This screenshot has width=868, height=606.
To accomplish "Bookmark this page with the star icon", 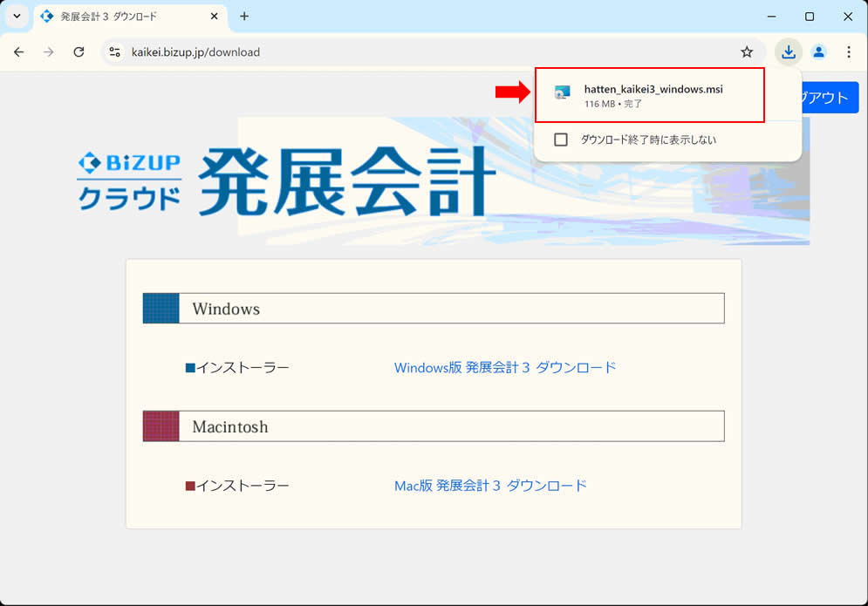I will [747, 52].
